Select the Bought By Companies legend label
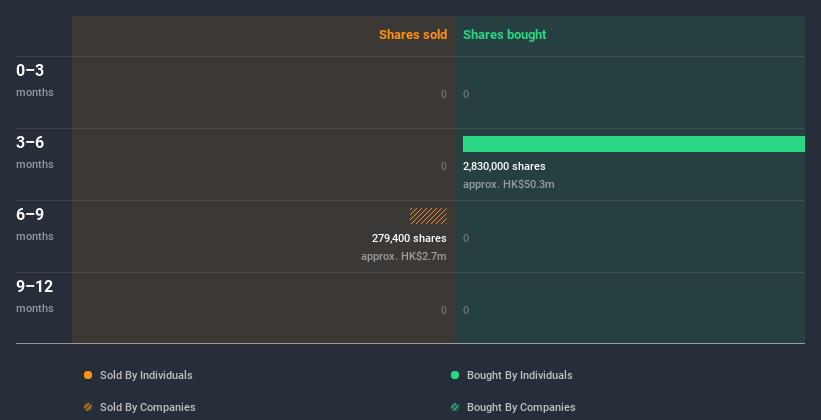Image resolution: width=821 pixels, height=420 pixels. click(x=521, y=407)
